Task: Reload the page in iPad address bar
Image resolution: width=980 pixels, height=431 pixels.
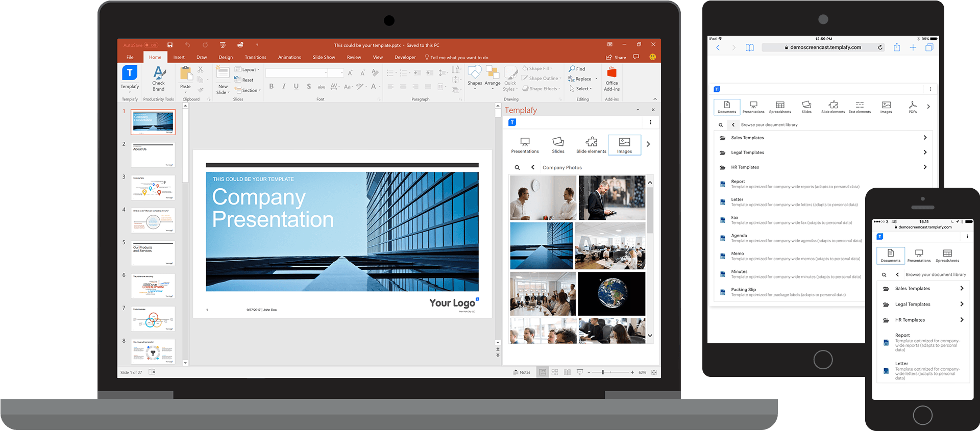Action: (x=880, y=47)
